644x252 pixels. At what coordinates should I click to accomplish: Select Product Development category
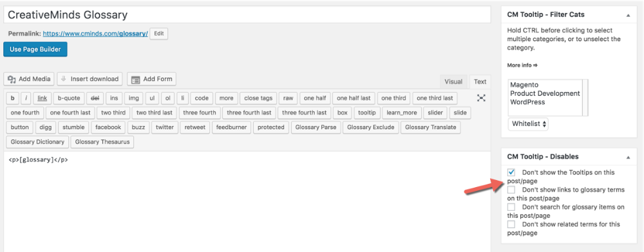(x=545, y=93)
